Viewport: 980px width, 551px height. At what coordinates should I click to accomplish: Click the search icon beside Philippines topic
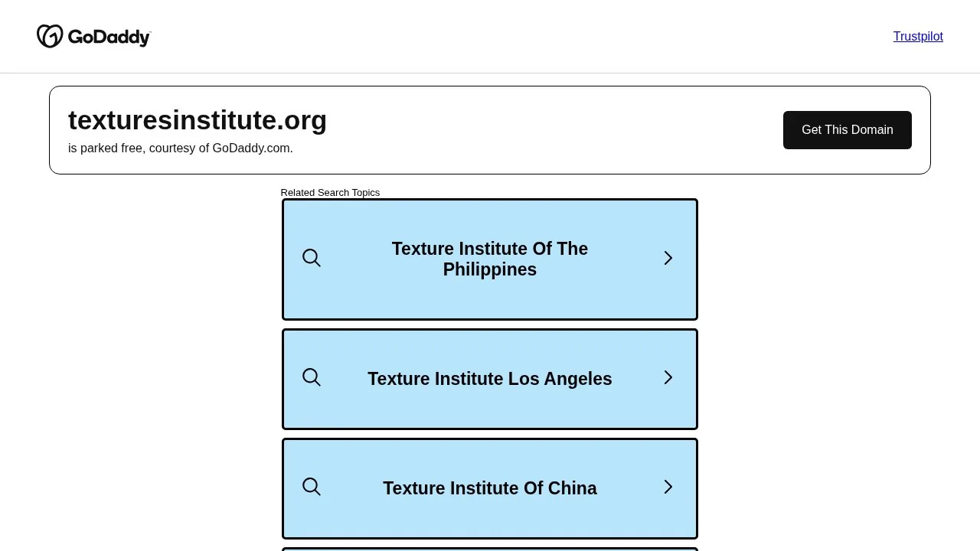312,258
